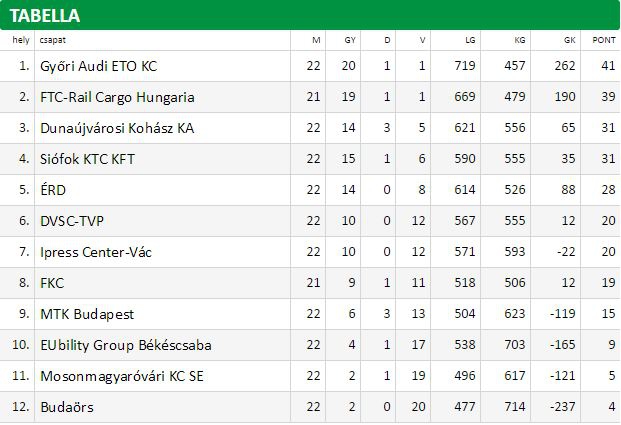
Task: Open the FKC team entry
Action: pyautogui.click(x=52, y=283)
